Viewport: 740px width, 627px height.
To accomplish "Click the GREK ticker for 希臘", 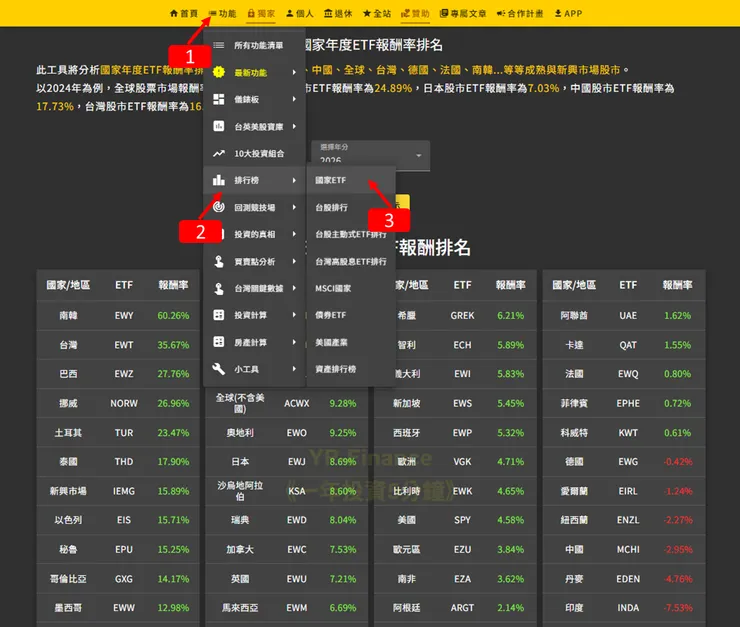I will point(462,316).
